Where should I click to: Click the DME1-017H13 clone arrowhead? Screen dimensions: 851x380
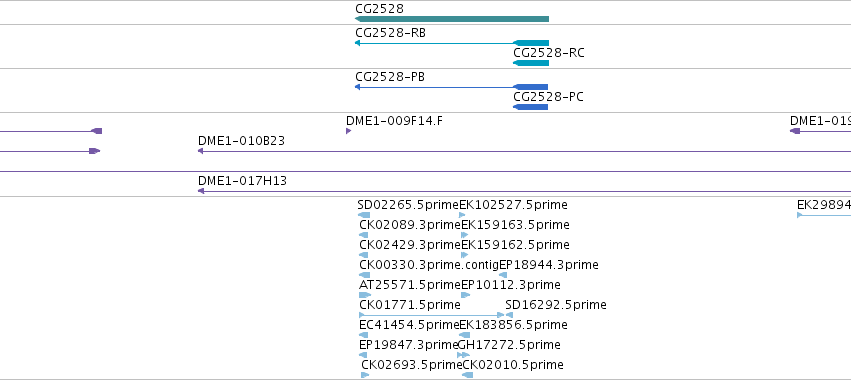[x=200, y=191]
